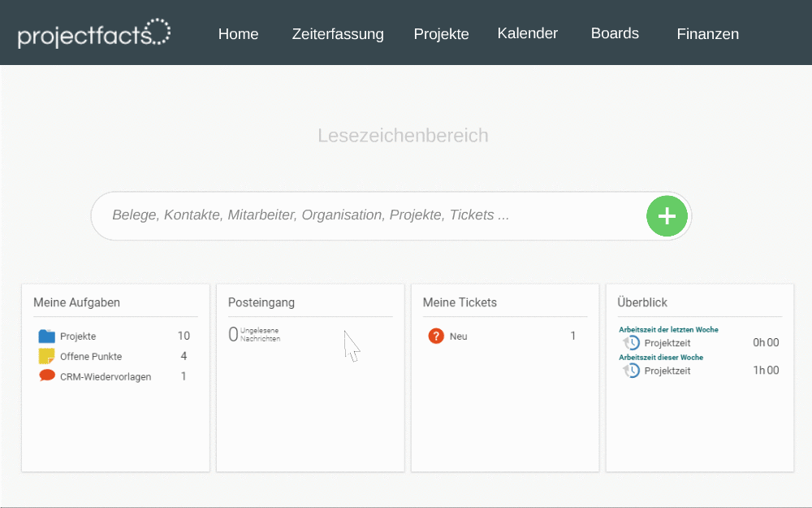
Task: Open the Finanzen menu
Action: pyautogui.click(x=707, y=33)
